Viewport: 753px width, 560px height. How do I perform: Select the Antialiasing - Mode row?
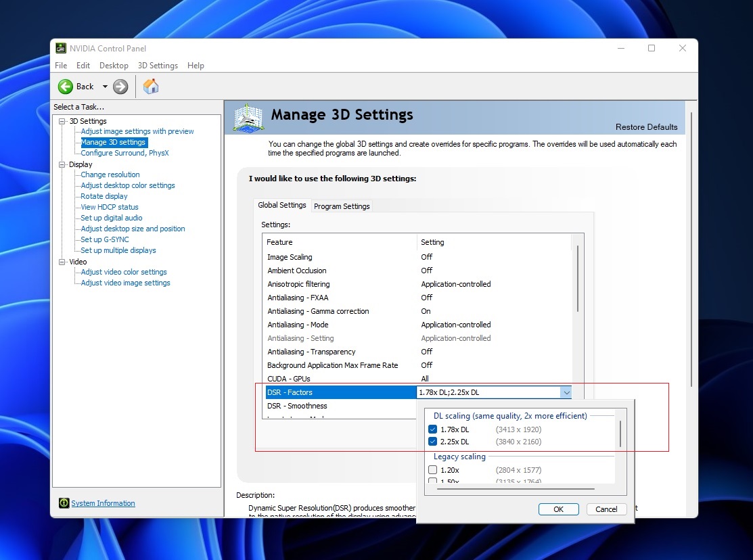click(417, 325)
